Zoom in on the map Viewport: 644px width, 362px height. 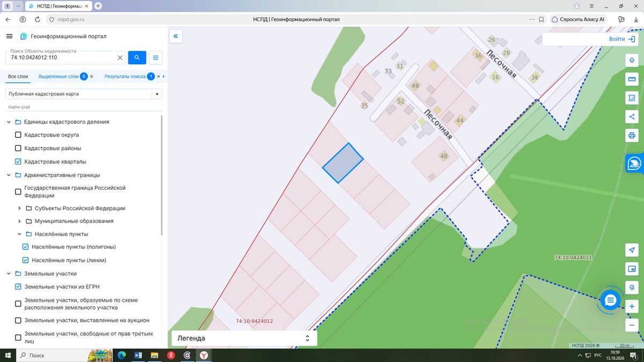pyautogui.click(x=632, y=306)
